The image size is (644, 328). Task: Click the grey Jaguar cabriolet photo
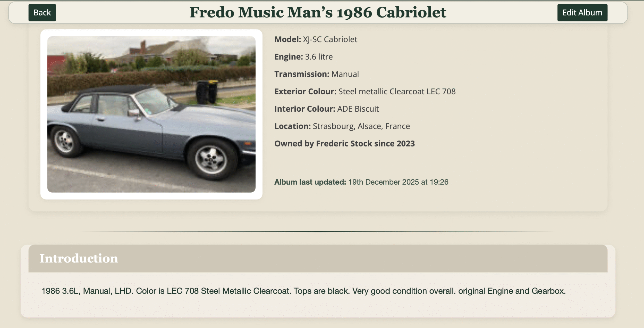coord(151,114)
